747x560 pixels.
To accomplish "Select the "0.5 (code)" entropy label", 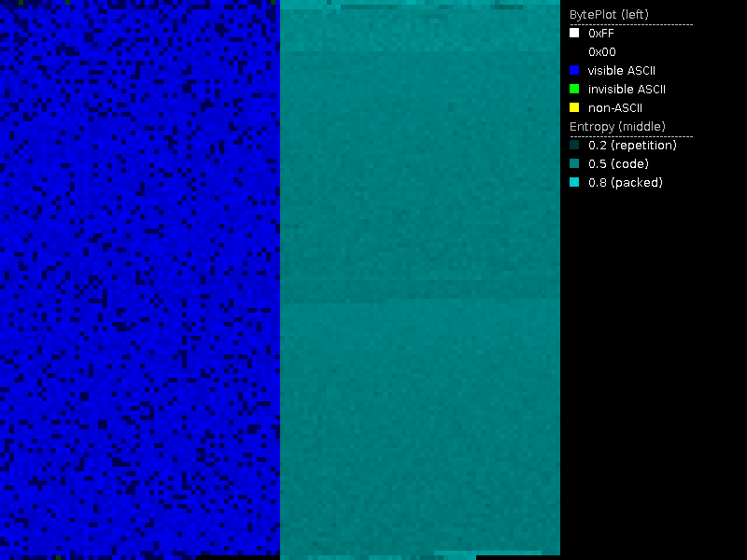I will 617,164.
